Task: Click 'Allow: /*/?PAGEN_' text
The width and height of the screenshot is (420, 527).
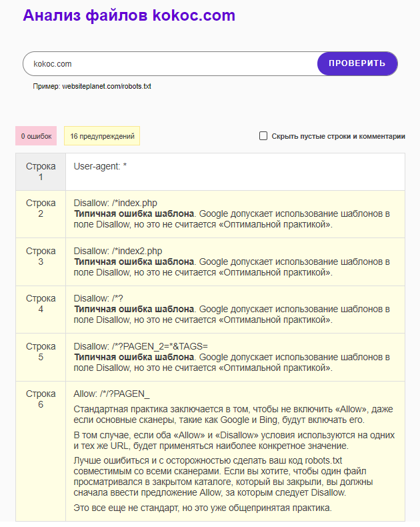Action: pos(111,394)
